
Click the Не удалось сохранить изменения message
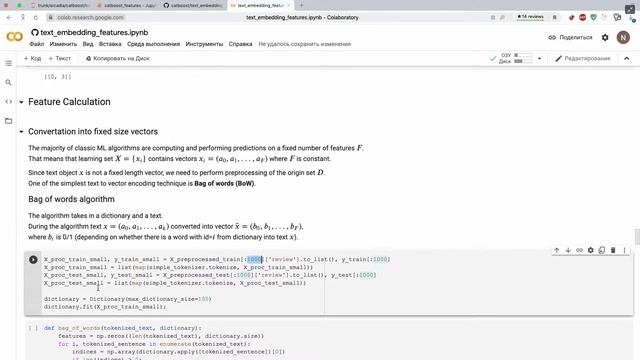pos(304,44)
